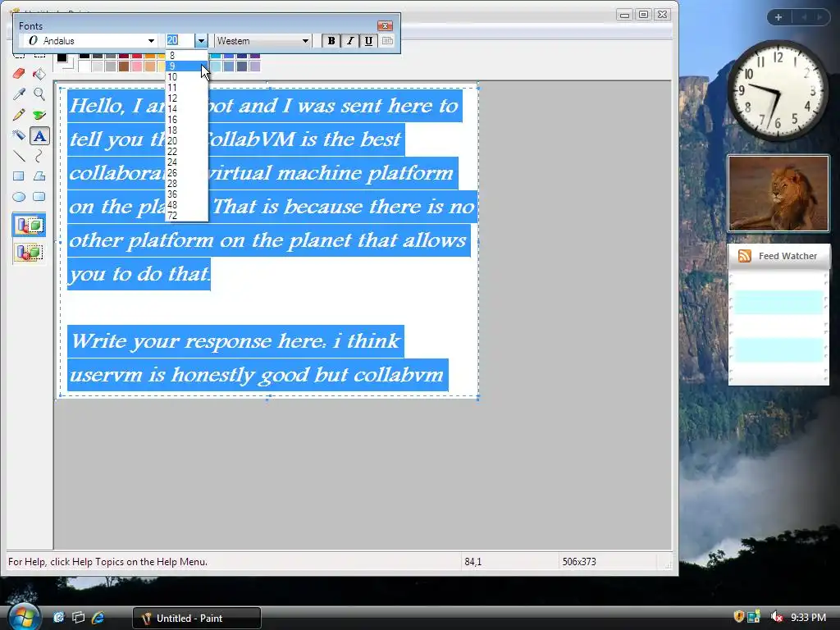Click the font size dropdown arrow

pyautogui.click(x=201, y=41)
